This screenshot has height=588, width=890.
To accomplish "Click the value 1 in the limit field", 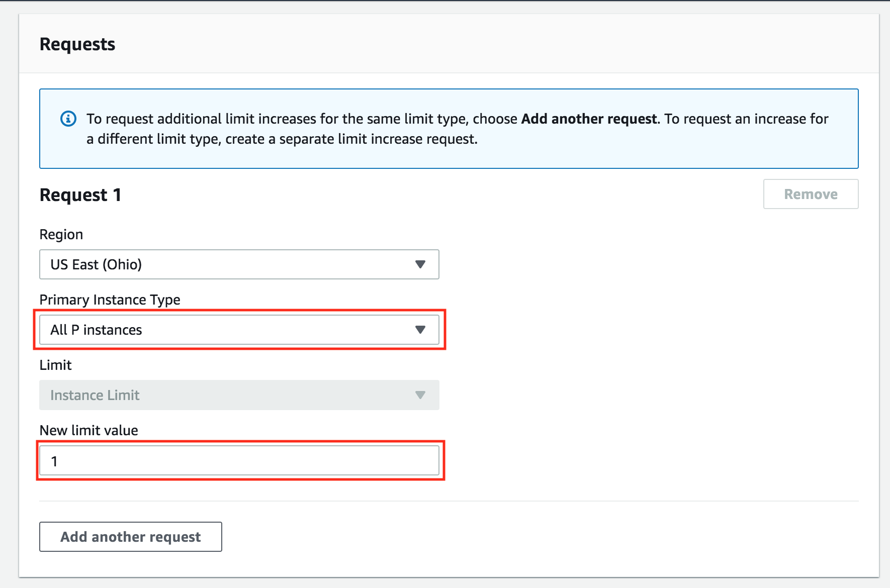I will click(54, 461).
